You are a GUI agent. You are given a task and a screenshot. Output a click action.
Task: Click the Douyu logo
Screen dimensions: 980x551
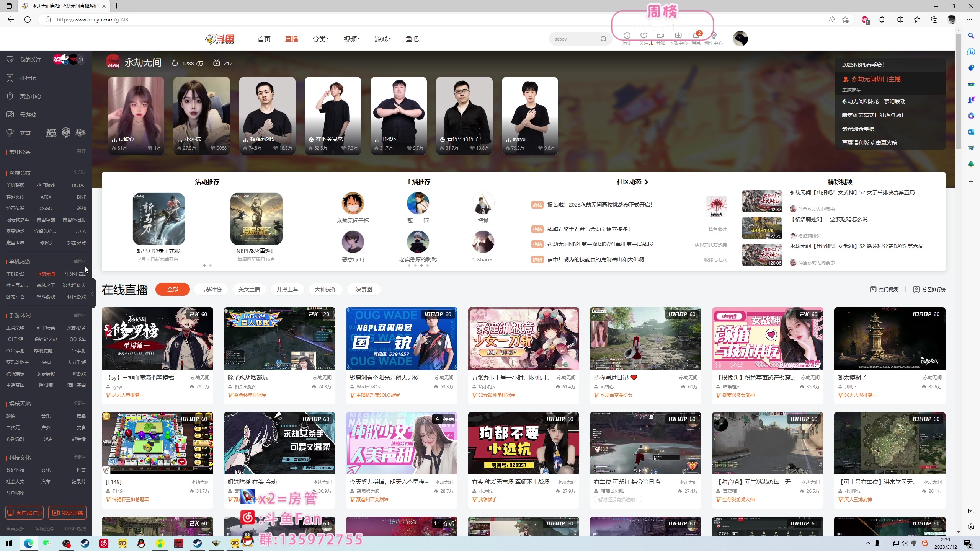[220, 39]
